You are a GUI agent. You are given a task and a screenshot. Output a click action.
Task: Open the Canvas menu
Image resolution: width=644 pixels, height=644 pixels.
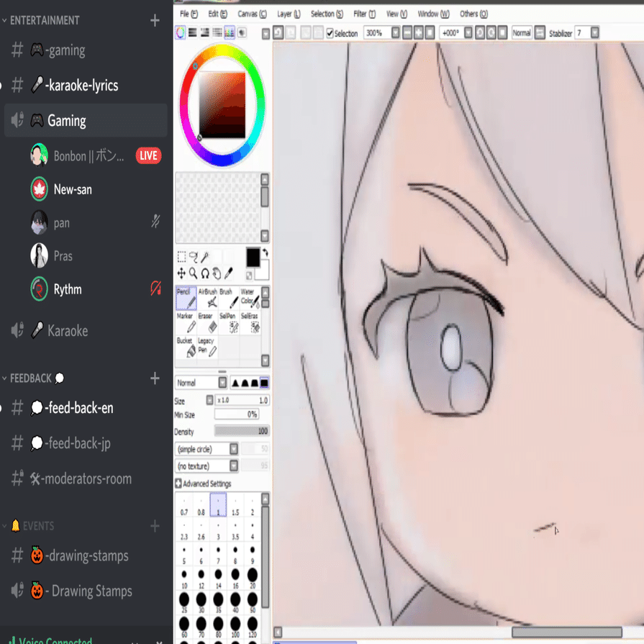pos(252,14)
